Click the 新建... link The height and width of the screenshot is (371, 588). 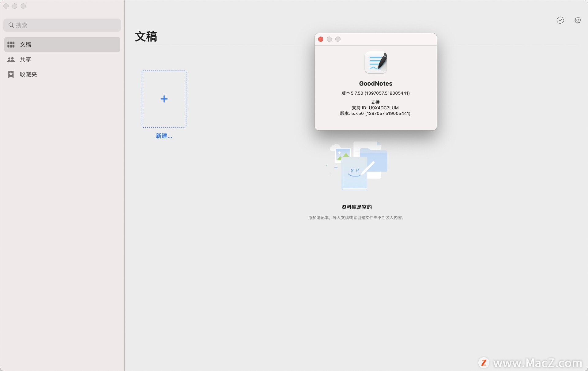164,136
